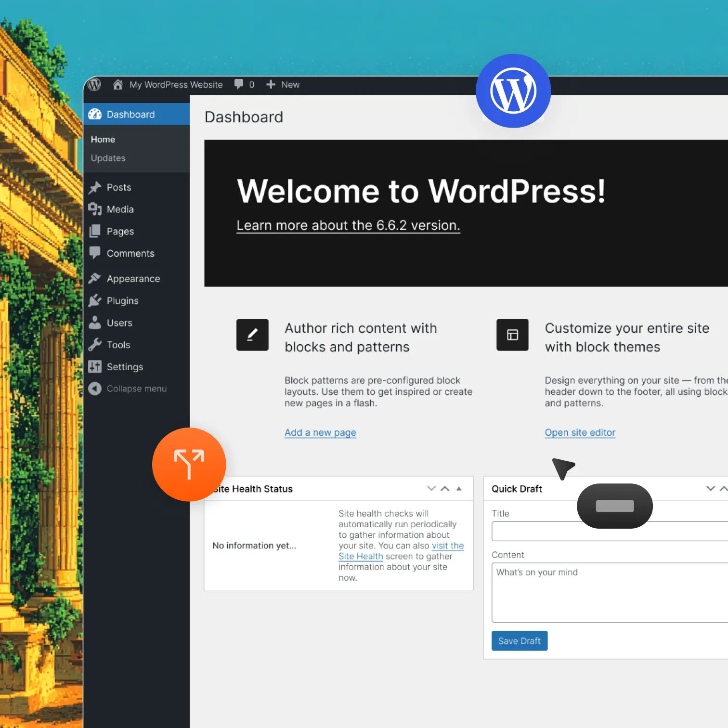The image size is (728, 728).
Task: Click the layout icon beside Customize your entire site
Action: point(512,335)
